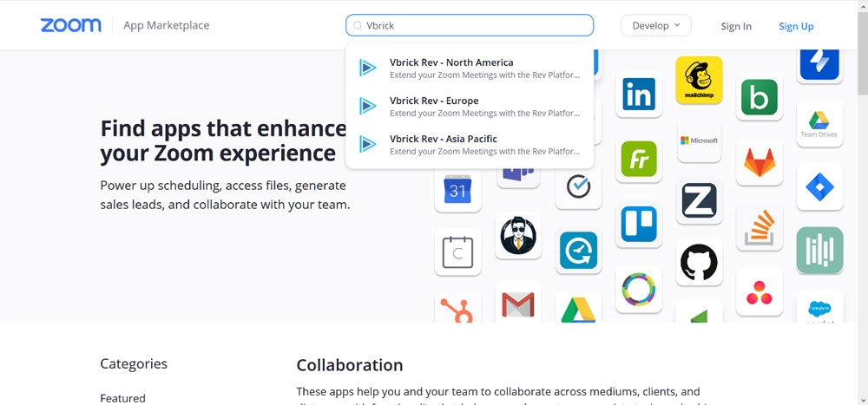Click the Categories sidebar heading
Image resolution: width=868 pixels, height=405 pixels.
coord(134,364)
